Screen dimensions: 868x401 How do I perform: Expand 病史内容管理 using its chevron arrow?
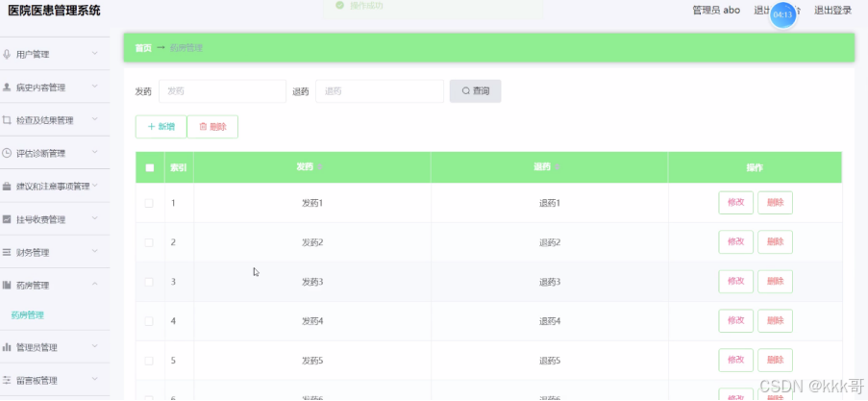click(x=94, y=87)
